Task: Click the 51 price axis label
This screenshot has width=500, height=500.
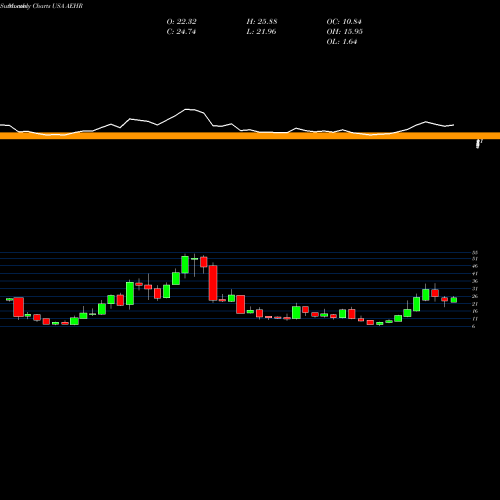Action: (475, 259)
